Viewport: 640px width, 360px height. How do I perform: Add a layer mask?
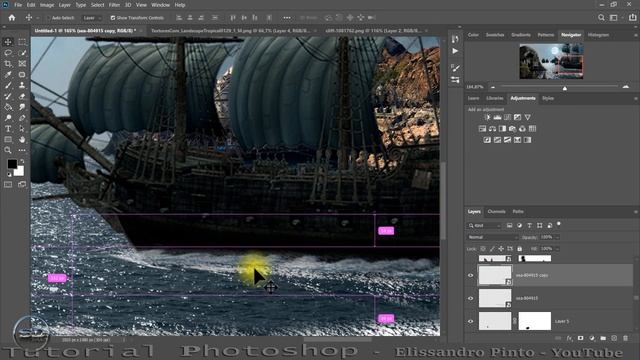580,338
